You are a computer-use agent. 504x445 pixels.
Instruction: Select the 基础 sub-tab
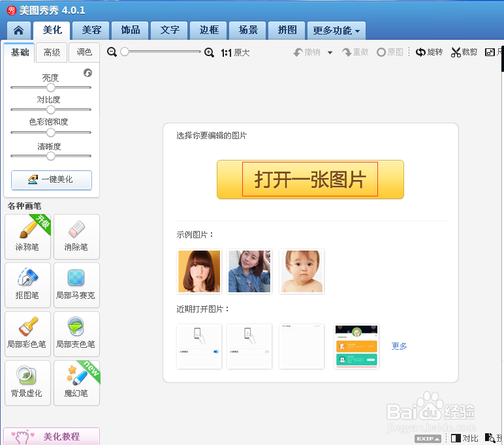coord(20,52)
